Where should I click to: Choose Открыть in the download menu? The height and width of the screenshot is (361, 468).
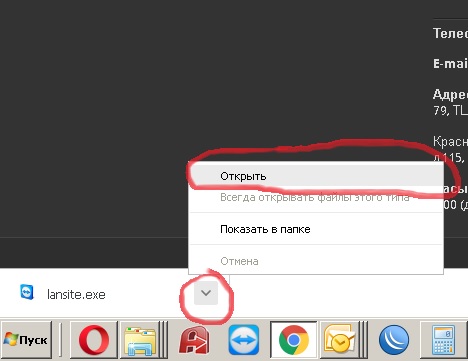(316, 176)
